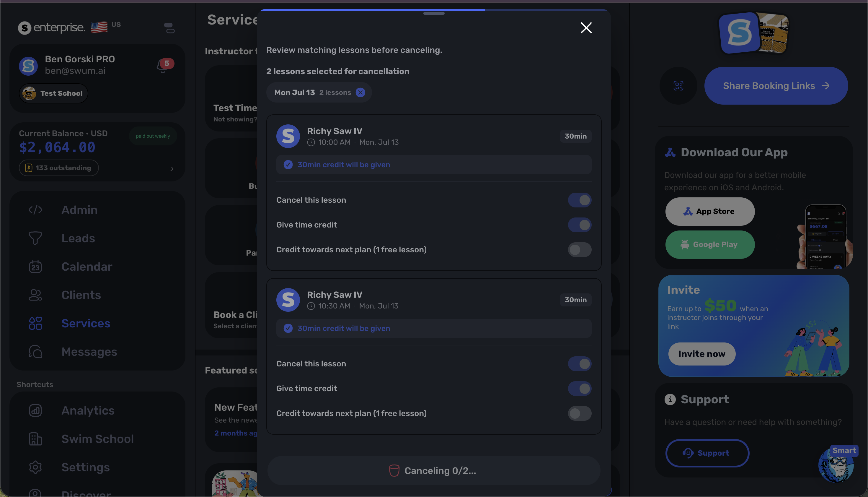The width and height of the screenshot is (868, 497).
Task: Remove the Mon Jul 13 date chip
Action: coord(360,92)
